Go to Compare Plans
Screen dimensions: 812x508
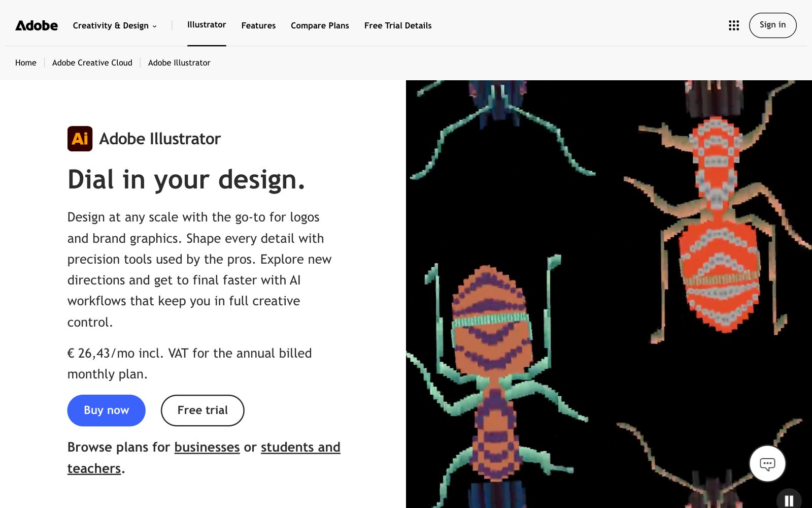point(320,25)
